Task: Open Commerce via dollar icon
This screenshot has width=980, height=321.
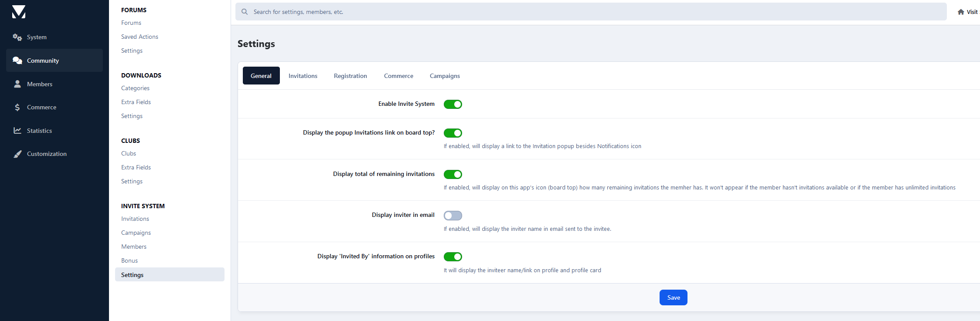Action: point(17,107)
